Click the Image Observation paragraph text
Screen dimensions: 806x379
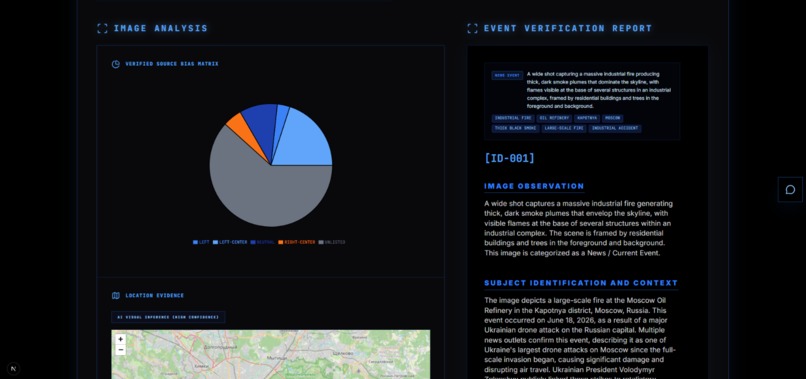pyautogui.click(x=578, y=228)
